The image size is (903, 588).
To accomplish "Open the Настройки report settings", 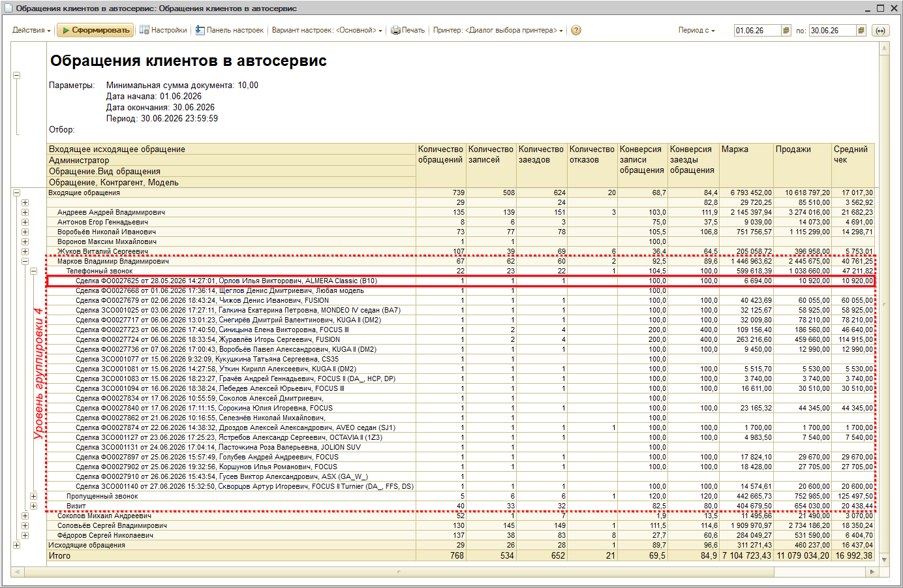I will pyautogui.click(x=163, y=30).
